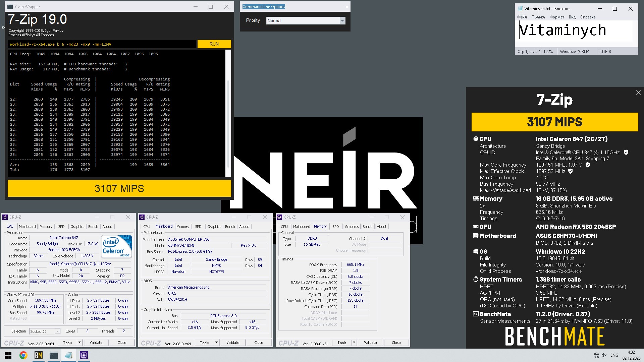Click the Intel Celeron inside logo
The image size is (644, 362).
click(x=116, y=246)
